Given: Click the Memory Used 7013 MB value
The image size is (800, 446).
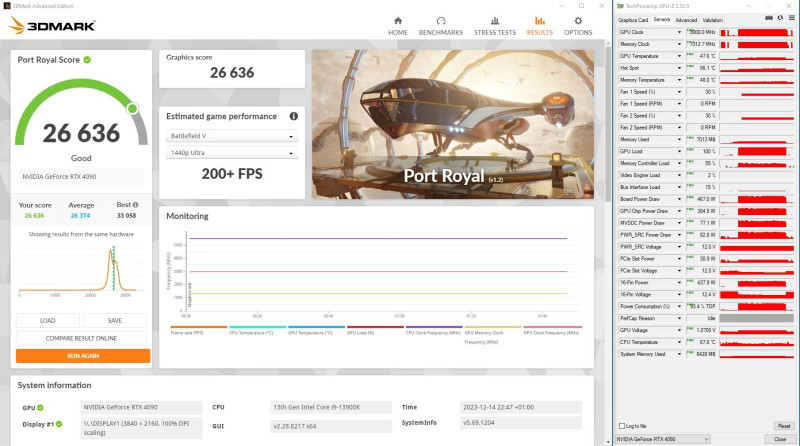Looking at the screenshot, I should click(x=702, y=139).
